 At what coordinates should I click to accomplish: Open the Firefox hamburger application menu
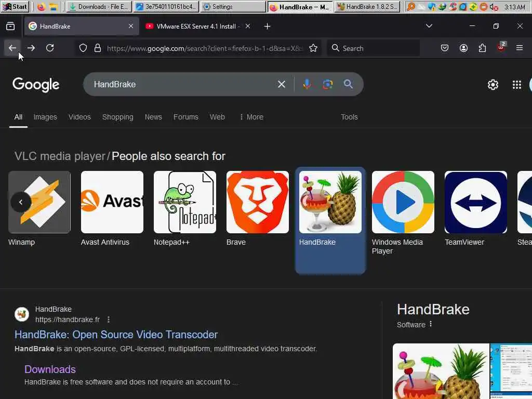tap(520, 48)
